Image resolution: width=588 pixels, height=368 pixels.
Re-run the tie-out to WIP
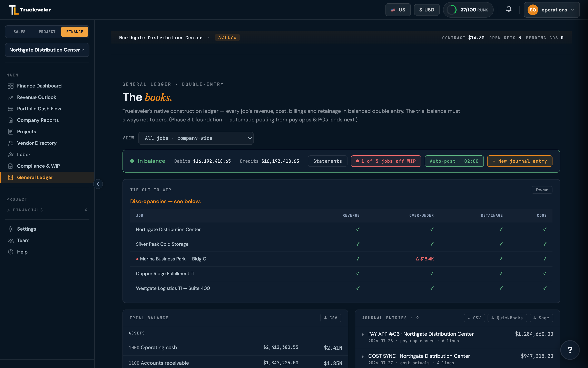tap(542, 190)
